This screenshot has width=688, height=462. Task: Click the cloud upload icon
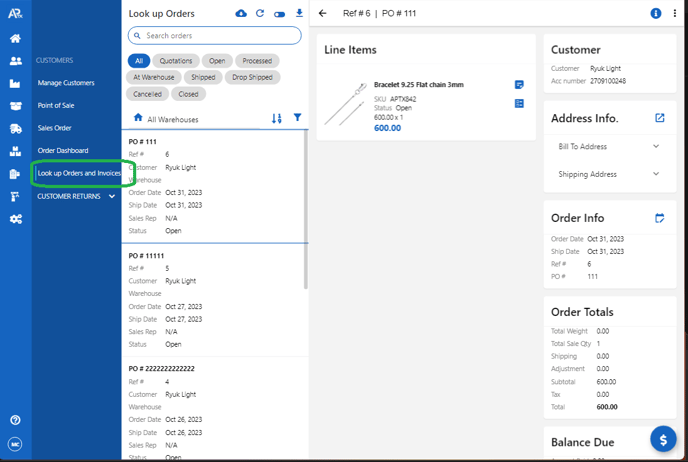pyautogui.click(x=241, y=14)
